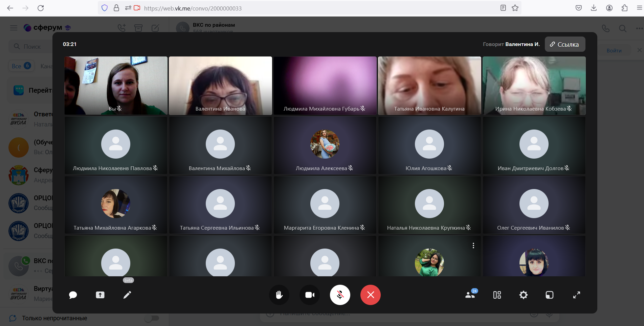
Task: Open call settings gear
Action: (523, 295)
